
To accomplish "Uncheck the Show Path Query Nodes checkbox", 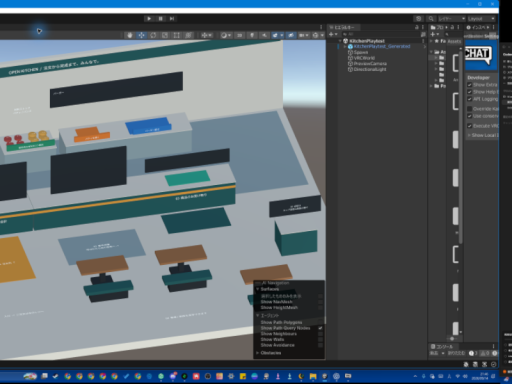I will [x=320, y=328].
